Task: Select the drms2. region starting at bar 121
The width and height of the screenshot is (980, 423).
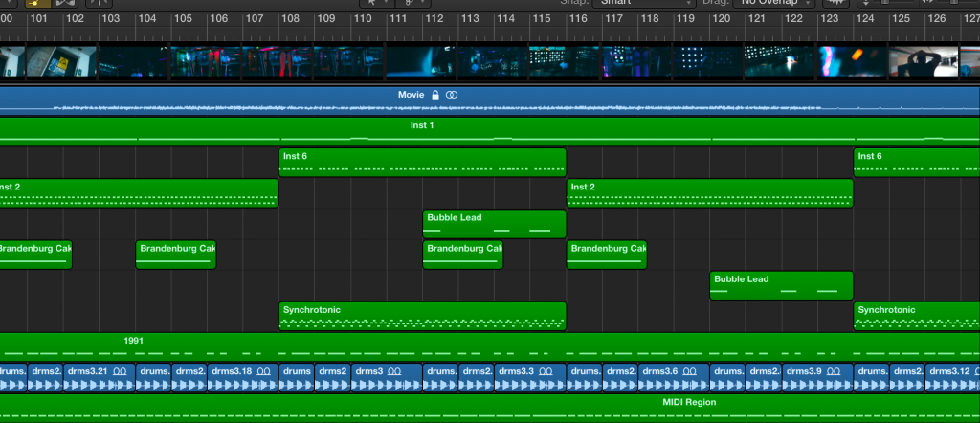Action: pyautogui.click(x=764, y=377)
